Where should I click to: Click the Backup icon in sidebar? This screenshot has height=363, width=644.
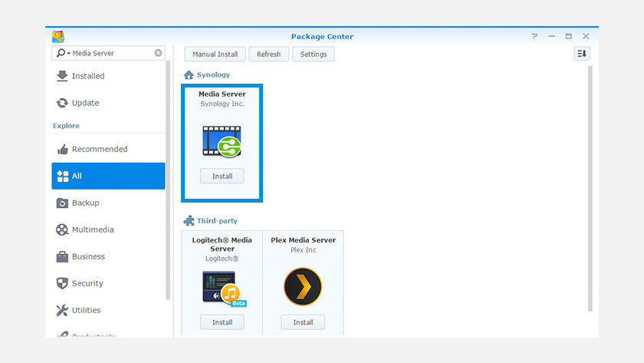click(x=62, y=203)
